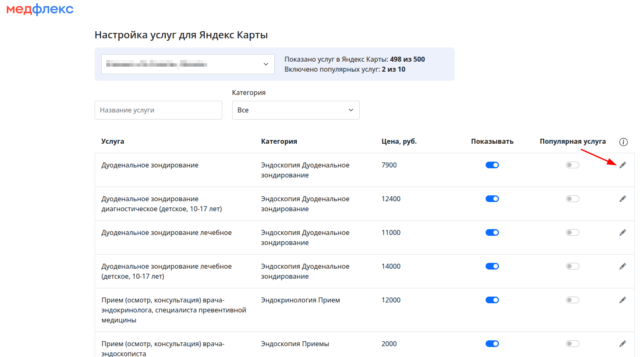
Task: Edit the endoscopist consultation service priced 2000
Action: point(622,344)
